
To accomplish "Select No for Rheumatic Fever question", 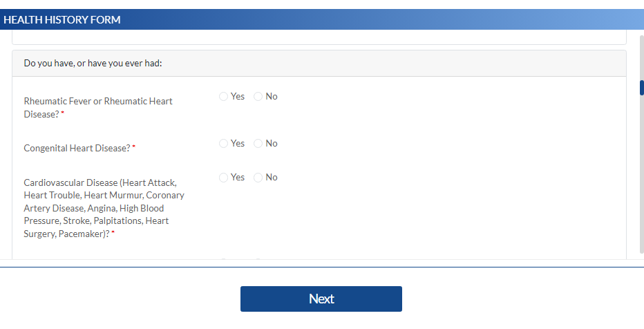I will (258, 97).
